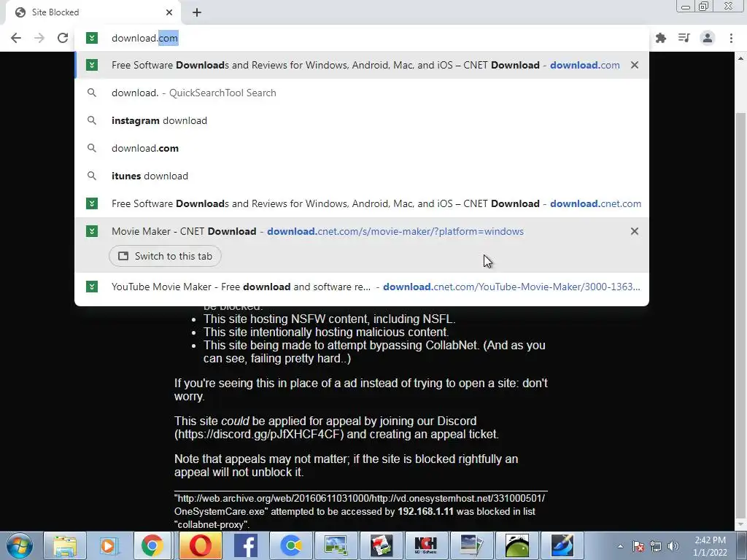Open the NCH Software taskbar icon
The width and height of the screenshot is (747, 560).
pyautogui.click(x=426, y=545)
